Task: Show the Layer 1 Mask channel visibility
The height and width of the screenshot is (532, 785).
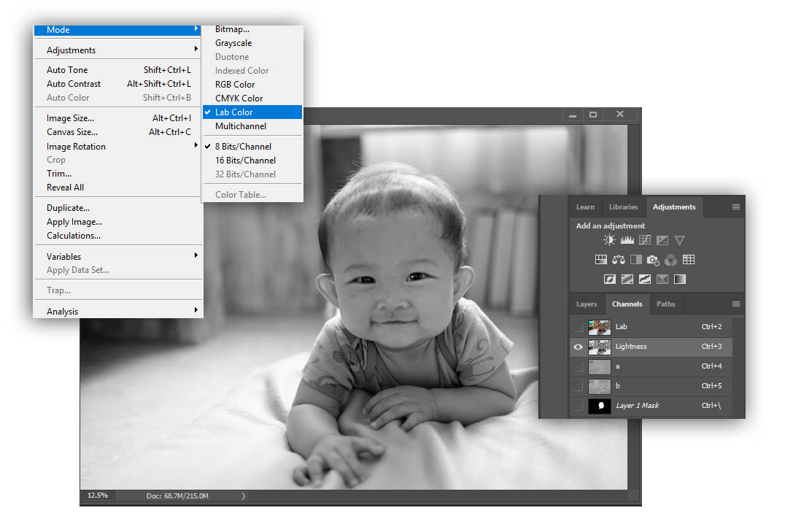Action: 579,406
